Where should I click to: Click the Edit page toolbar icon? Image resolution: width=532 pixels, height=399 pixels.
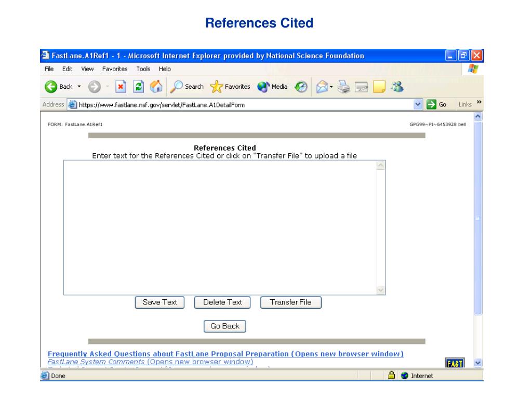tap(362, 87)
